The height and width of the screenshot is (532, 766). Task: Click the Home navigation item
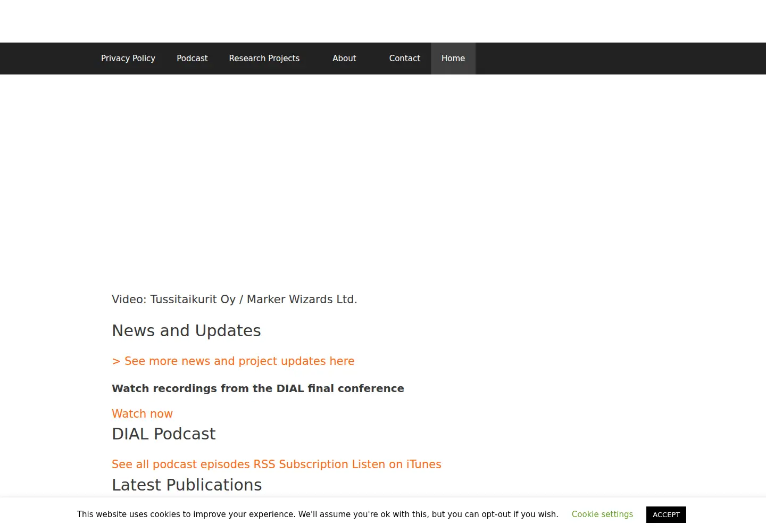(x=453, y=59)
